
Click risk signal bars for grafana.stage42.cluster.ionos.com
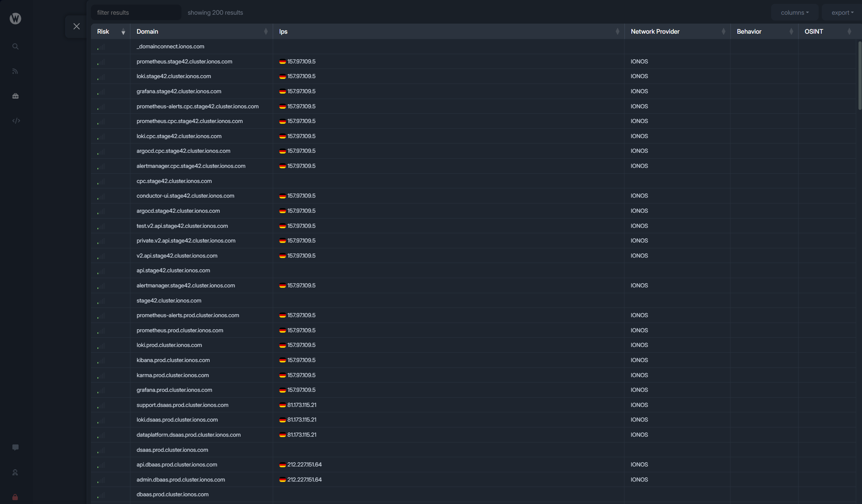[x=101, y=92]
